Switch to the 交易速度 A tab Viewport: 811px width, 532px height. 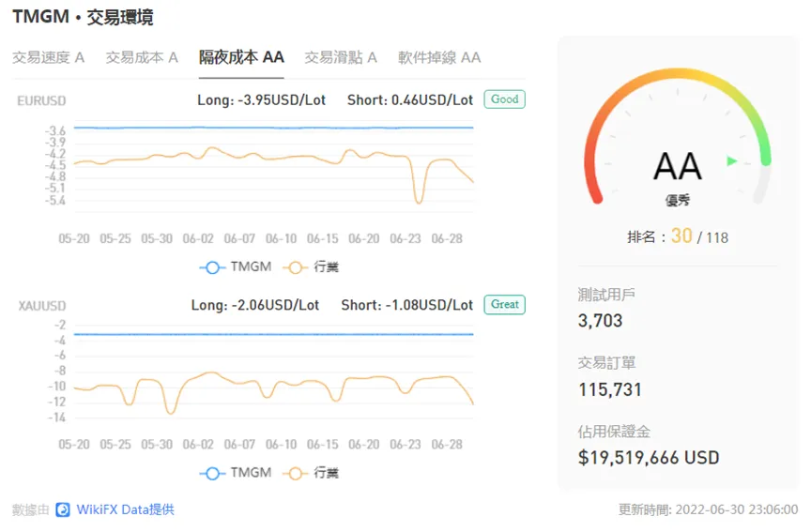tap(49, 57)
